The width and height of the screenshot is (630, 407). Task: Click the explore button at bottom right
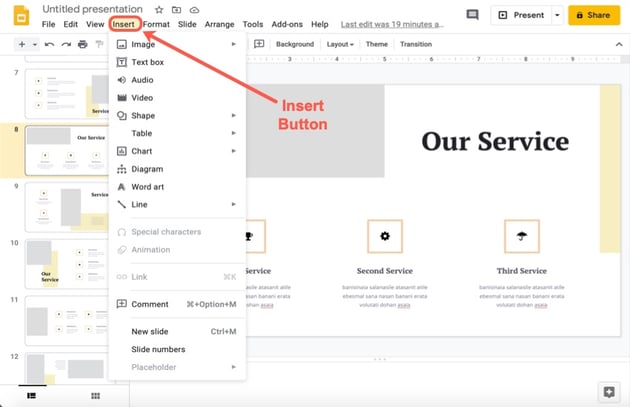[x=607, y=391]
